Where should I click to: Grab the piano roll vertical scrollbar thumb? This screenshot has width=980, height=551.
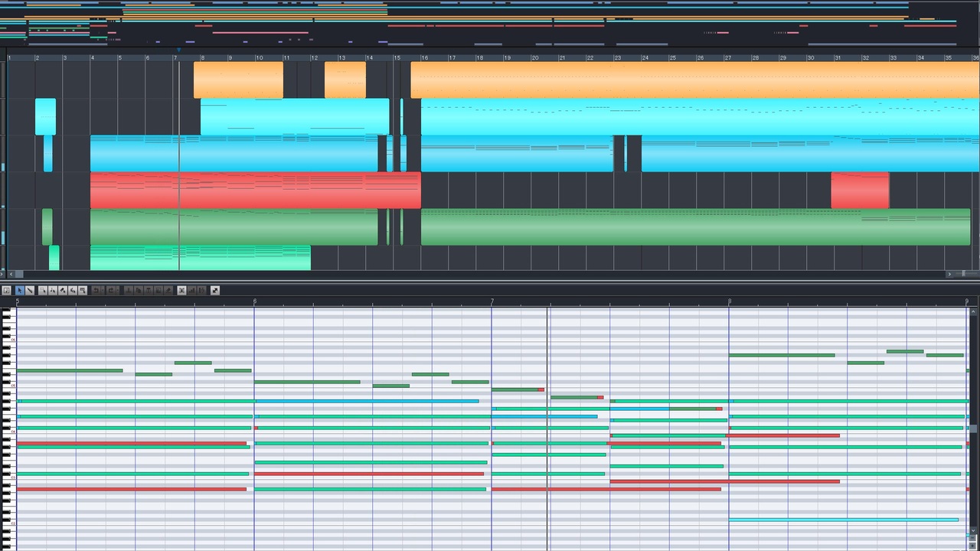[973, 429]
